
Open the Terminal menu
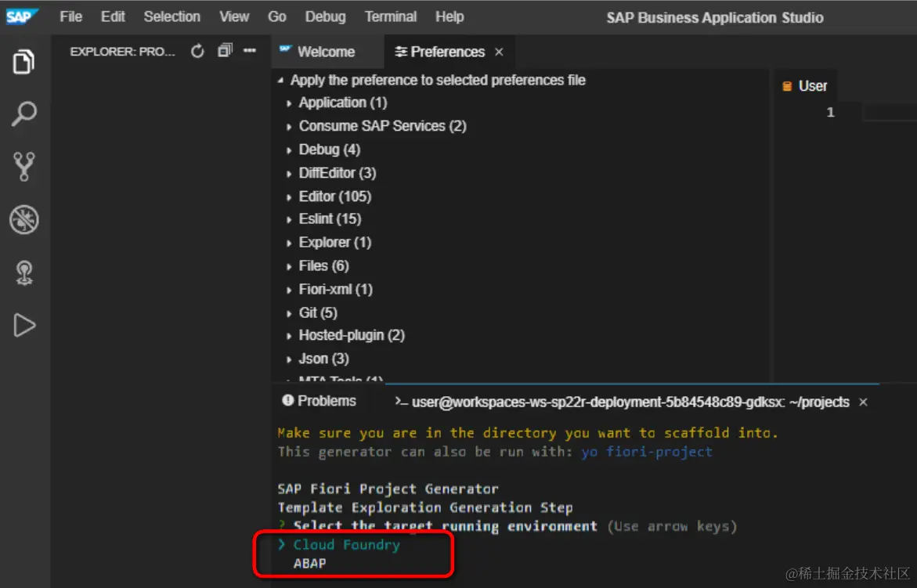pyautogui.click(x=391, y=17)
